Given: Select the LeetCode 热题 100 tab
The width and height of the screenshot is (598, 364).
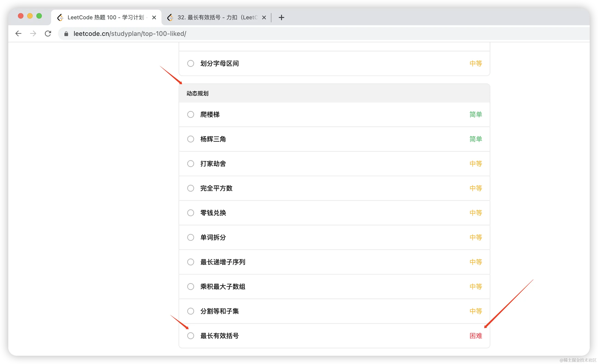Looking at the screenshot, I should pyautogui.click(x=106, y=17).
